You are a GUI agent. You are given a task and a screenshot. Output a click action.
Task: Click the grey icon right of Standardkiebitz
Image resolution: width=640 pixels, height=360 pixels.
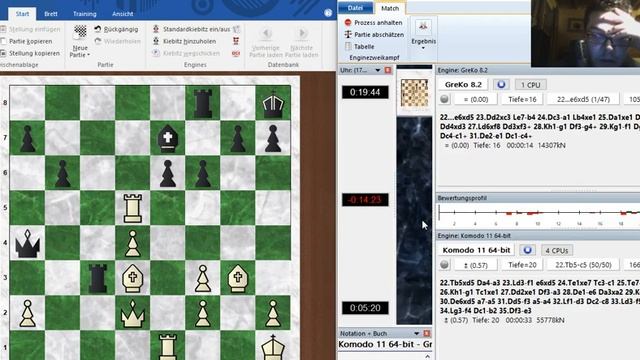tap(236, 29)
